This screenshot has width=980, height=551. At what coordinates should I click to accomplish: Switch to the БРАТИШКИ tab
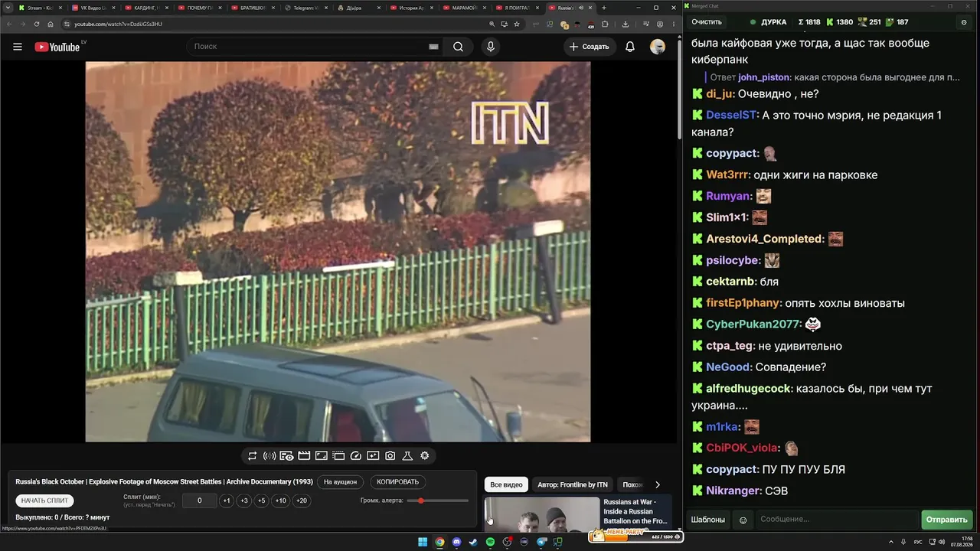point(252,8)
